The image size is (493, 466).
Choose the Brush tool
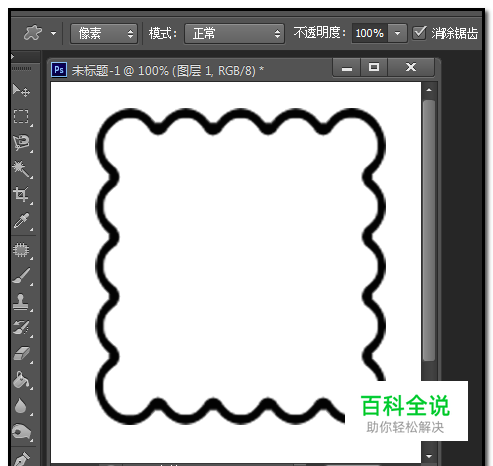[x=22, y=276]
